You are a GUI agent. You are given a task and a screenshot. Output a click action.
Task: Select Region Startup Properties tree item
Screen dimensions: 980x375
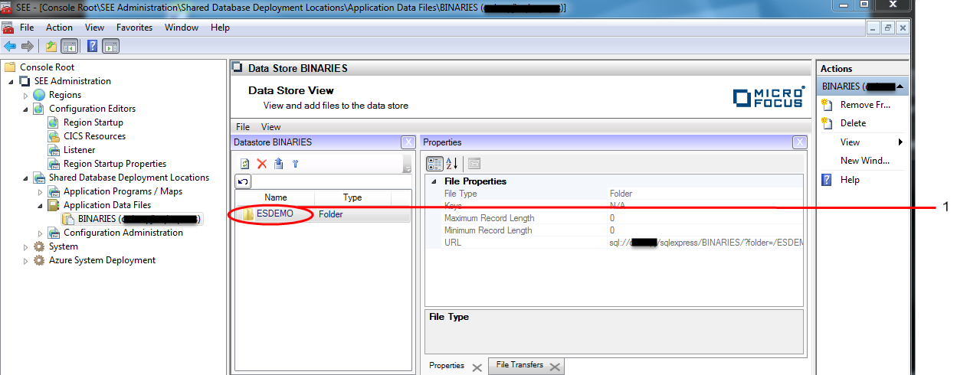[x=115, y=164]
